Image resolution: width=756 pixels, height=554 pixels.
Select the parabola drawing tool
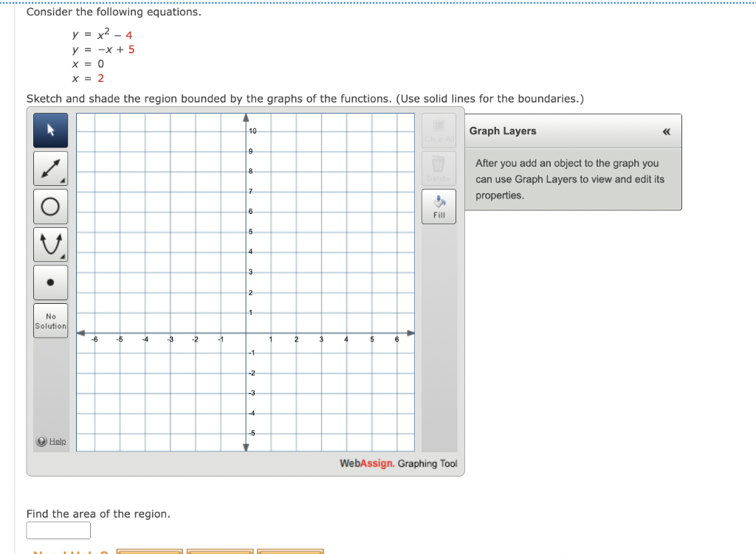point(50,243)
